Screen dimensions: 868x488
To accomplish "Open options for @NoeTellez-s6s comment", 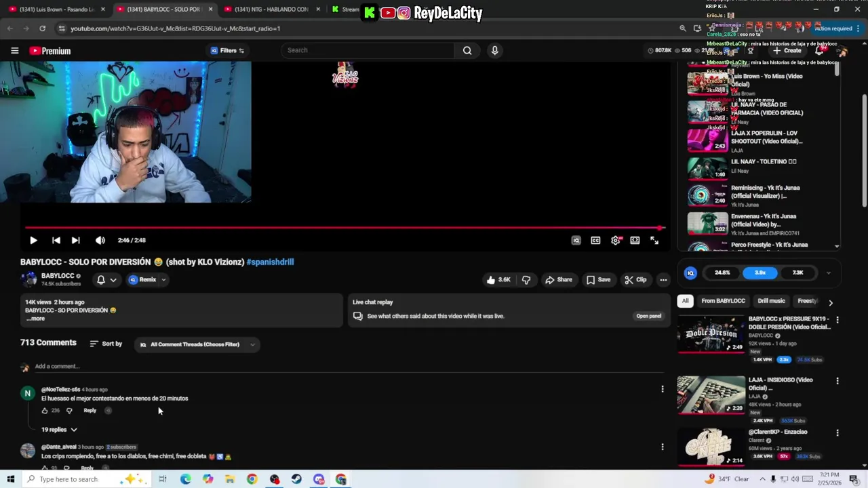I will 663,389.
